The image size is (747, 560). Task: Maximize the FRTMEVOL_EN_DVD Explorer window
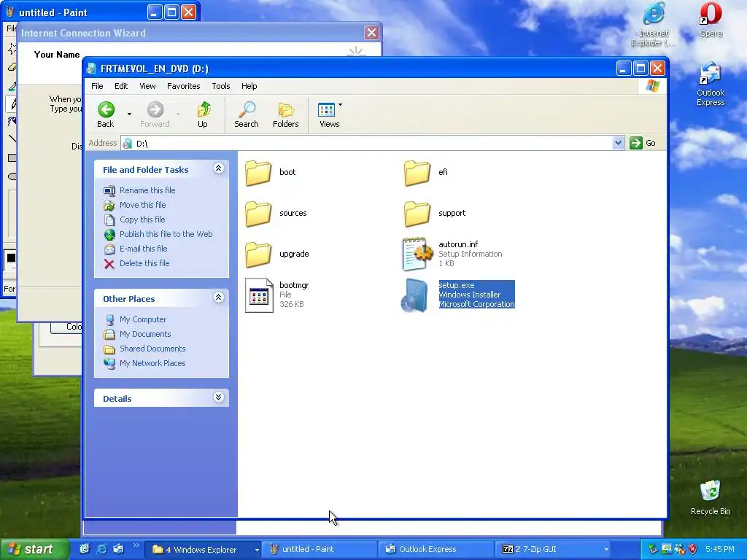(x=640, y=69)
